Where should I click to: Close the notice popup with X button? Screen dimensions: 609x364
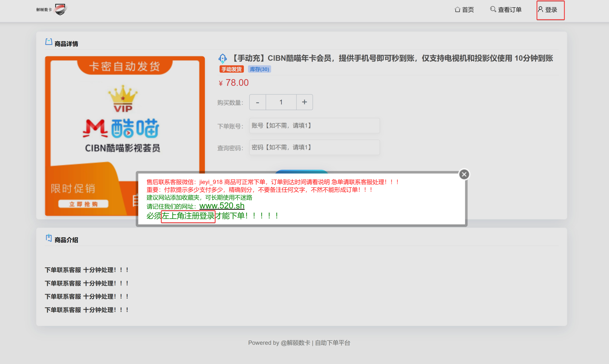(464, 174)
